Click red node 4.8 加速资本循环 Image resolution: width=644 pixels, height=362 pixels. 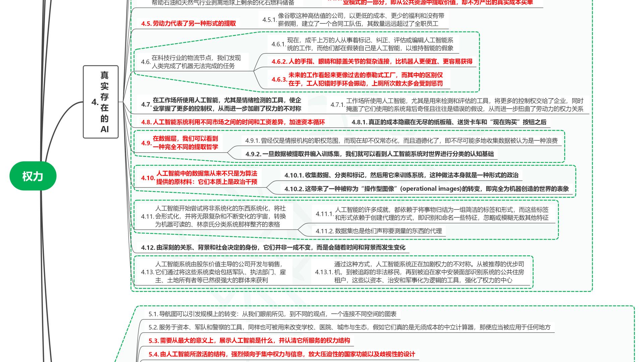click(x=233, y=122)
